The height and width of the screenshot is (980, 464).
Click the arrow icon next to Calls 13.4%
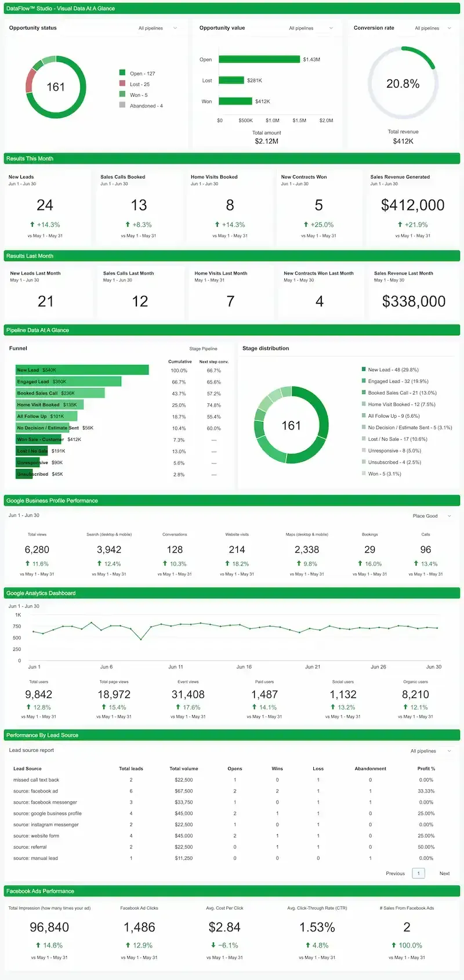point(416,563)
